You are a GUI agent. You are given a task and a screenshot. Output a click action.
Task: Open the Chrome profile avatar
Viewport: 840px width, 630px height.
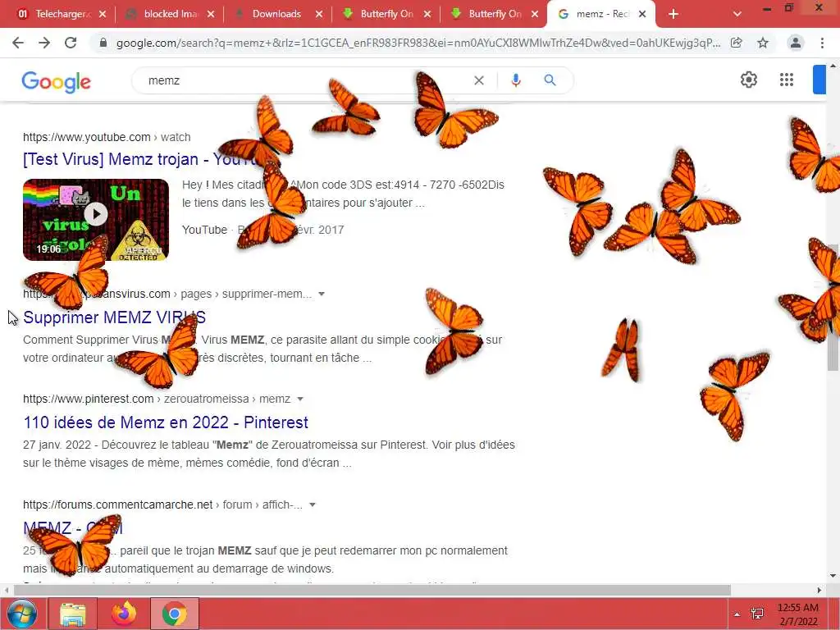point(796,43)
